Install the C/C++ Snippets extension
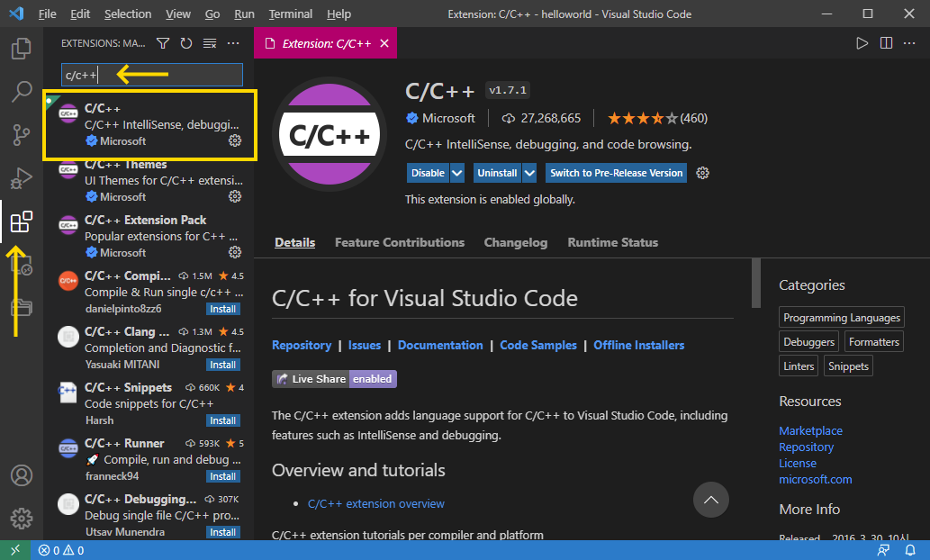 pos(223,420)
